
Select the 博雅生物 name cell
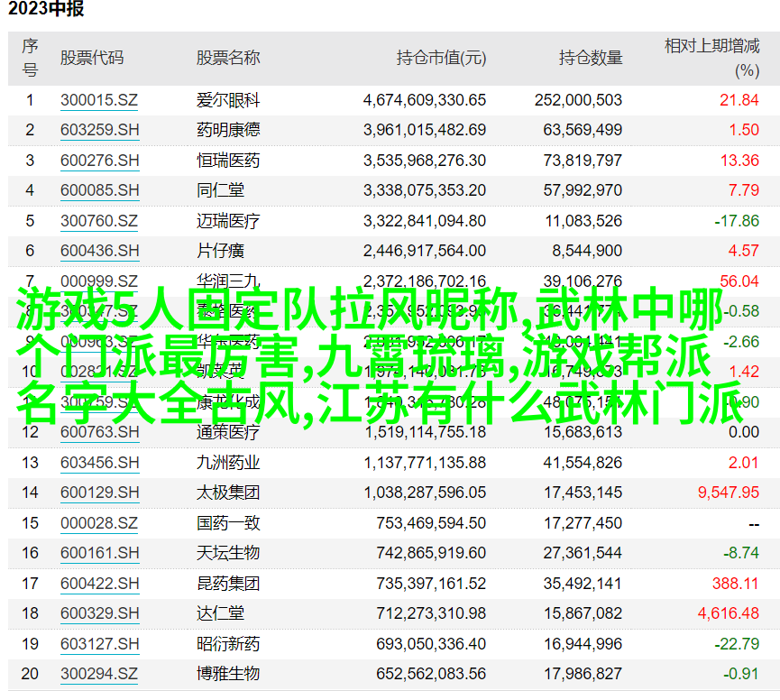click(228, 674)
